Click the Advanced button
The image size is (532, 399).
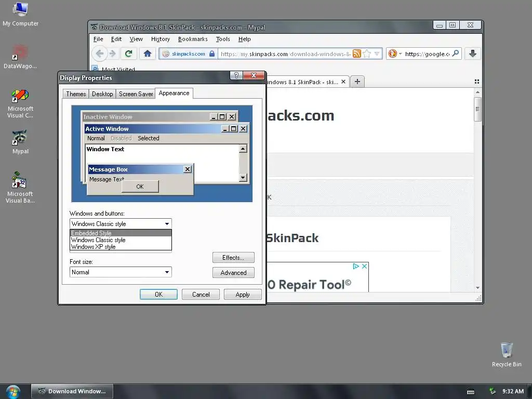pos(233,272)
